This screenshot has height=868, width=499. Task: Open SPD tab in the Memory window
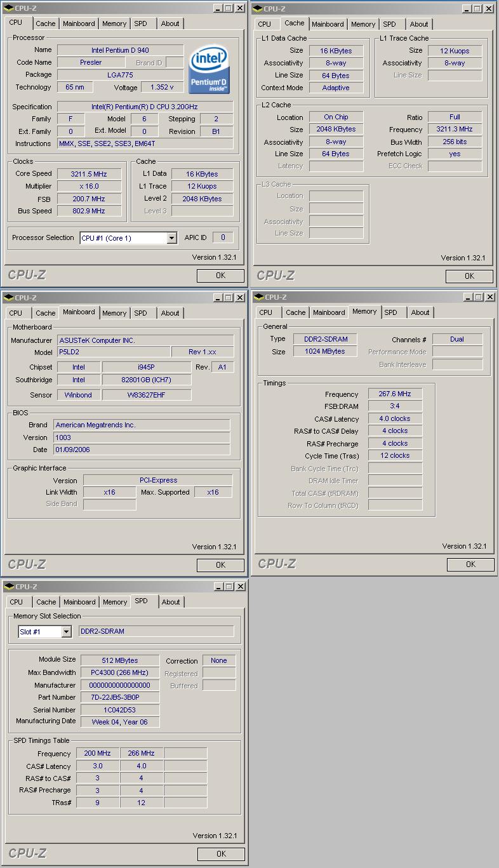(390, 312)
